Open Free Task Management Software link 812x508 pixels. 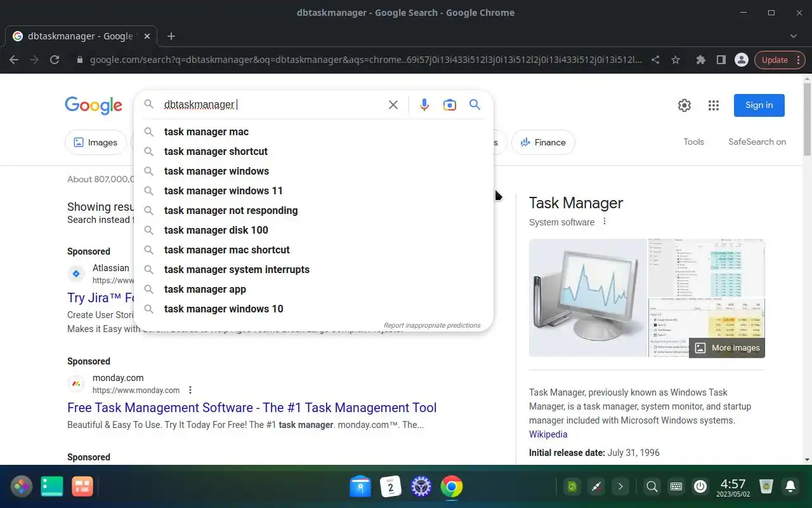click(252, 408)
